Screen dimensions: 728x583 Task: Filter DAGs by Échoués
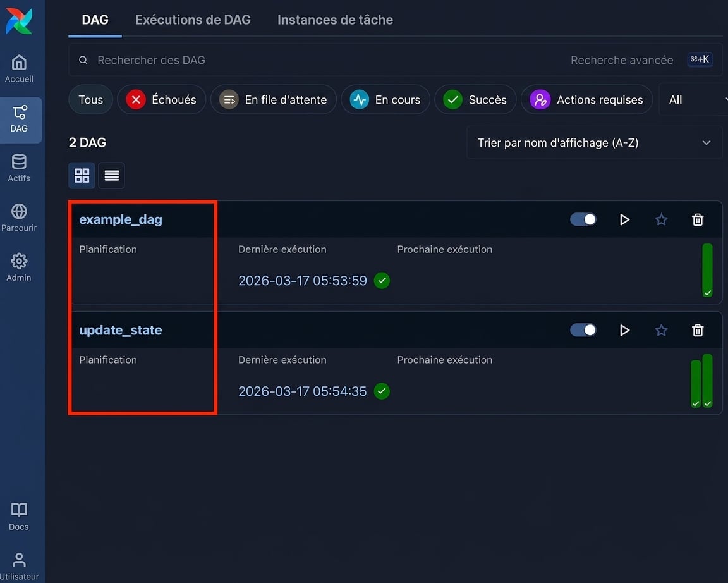[162, 100]
